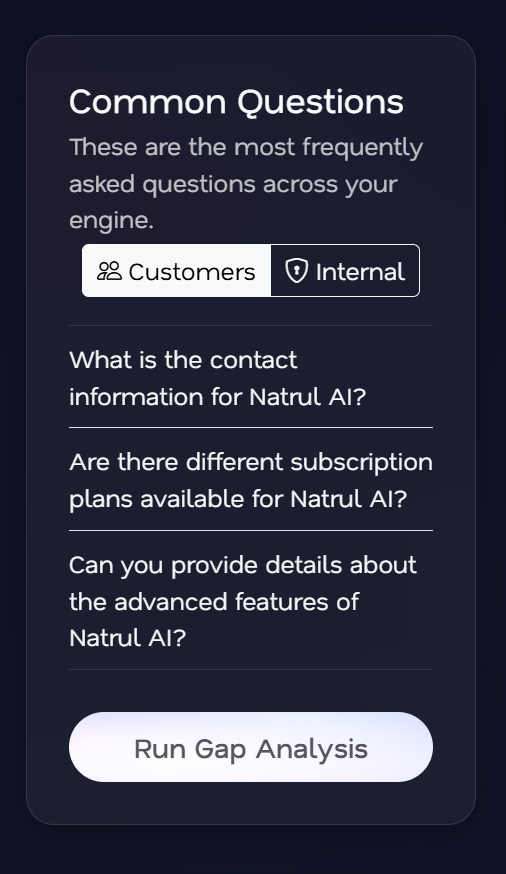The image size is (506, 874).
Task: Click 'plans available for Natrul AI?' line
Action: (x=238, y=499)
